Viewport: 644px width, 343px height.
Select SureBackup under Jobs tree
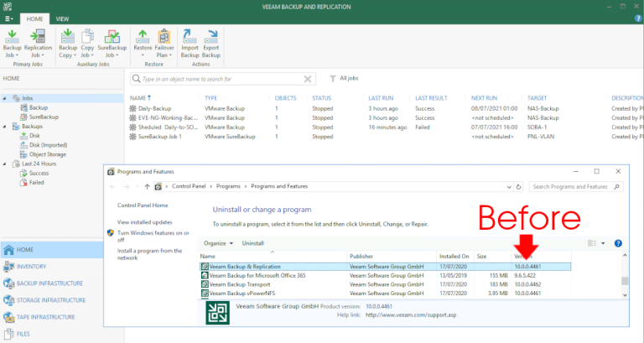44,117
